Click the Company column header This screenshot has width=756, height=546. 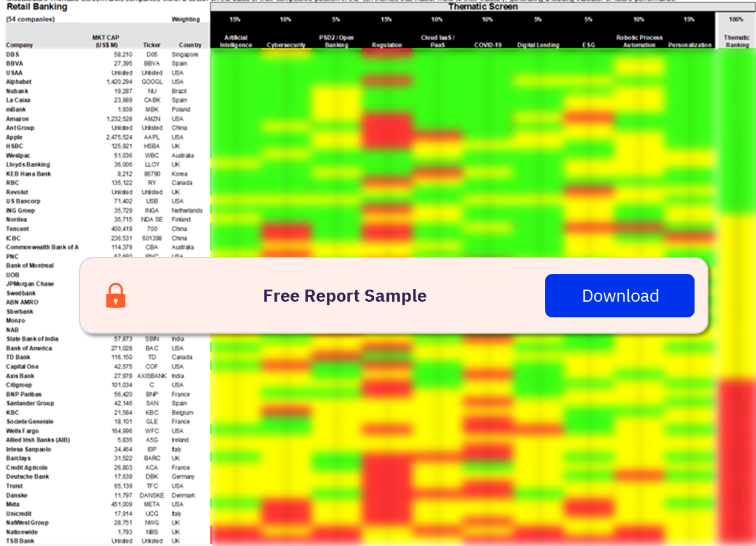point(19,45)
